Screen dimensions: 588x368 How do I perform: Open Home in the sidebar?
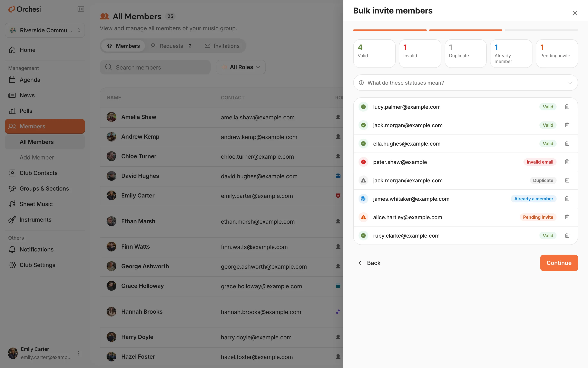45,50
